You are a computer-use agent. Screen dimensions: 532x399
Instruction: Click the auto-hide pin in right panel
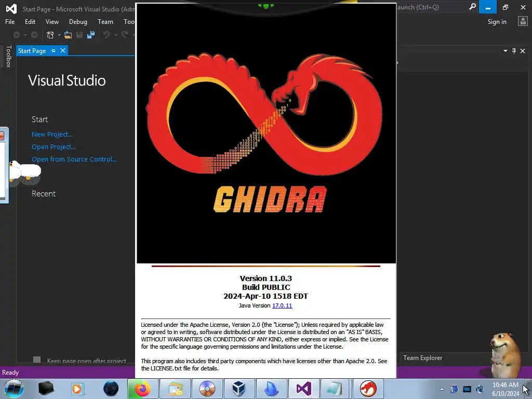click(514, 51)
